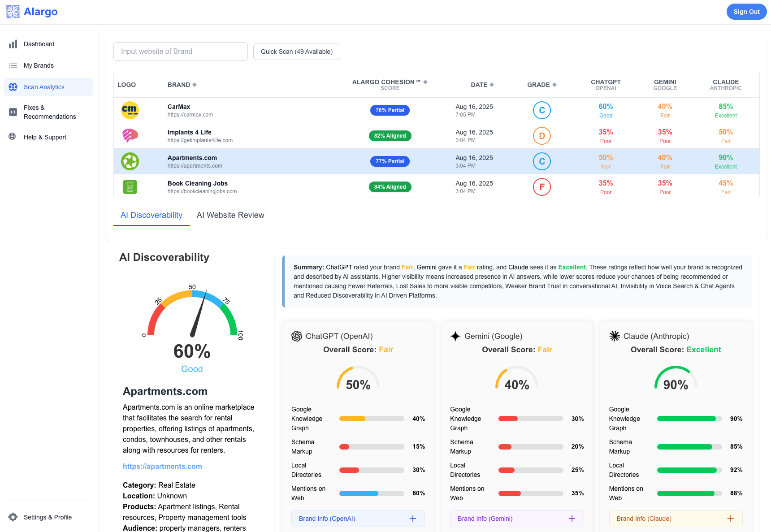Click the plus icon on Brand Info (Claude)
This screenshot has width=771, height=532.
pos(731,519)
